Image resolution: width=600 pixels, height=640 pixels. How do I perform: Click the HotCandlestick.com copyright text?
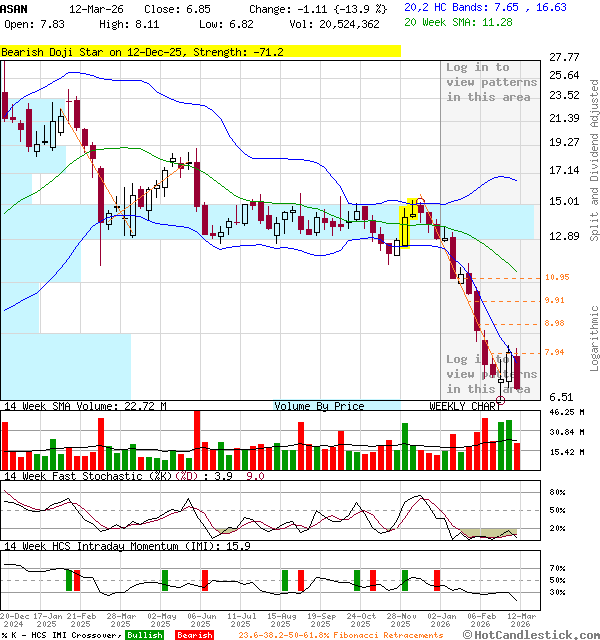[x=531, y=635]
